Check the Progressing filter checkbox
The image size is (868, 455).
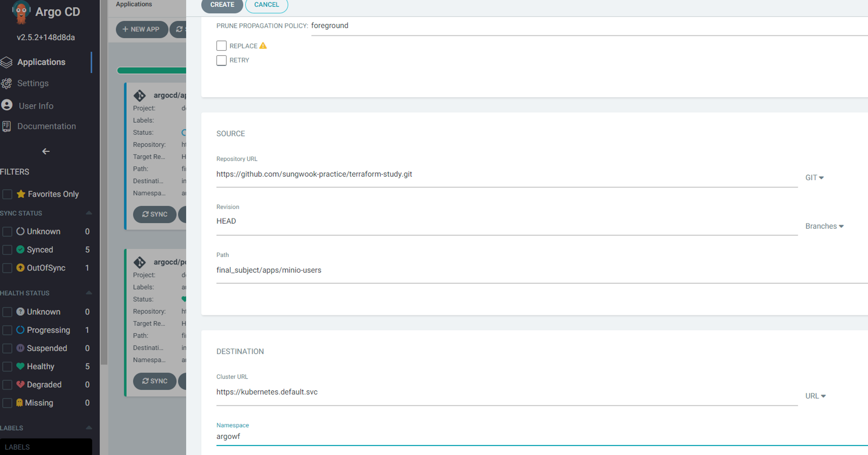(x=7, y=330)
